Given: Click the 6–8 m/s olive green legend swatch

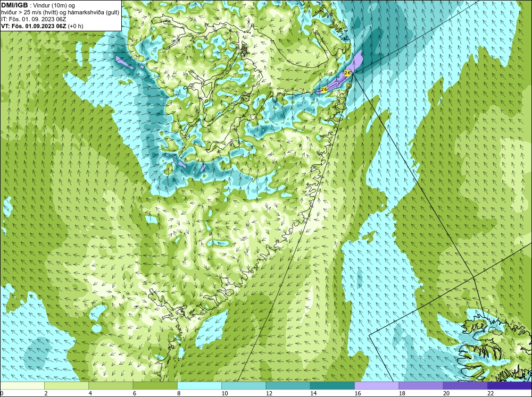Looking at the screenshot, I should [155, 386].
